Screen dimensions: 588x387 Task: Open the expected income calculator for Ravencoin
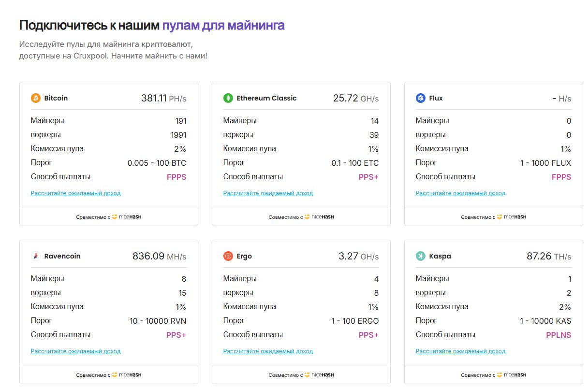coord(76,351)
